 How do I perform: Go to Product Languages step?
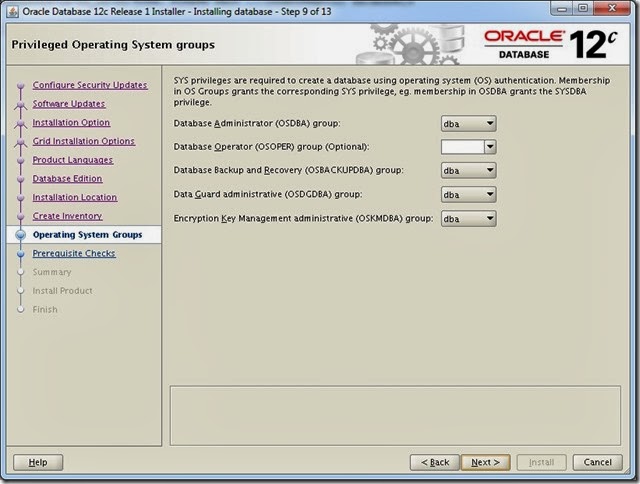73,160
